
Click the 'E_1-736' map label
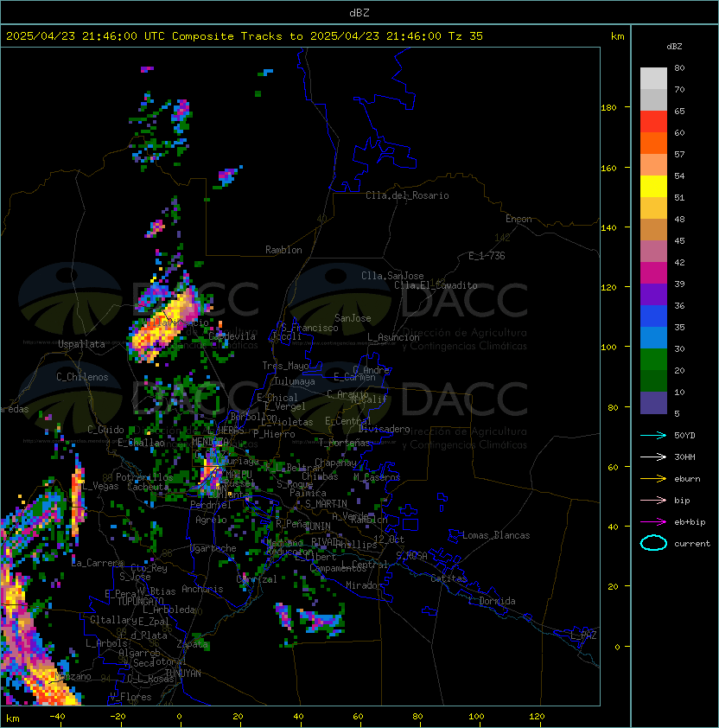point(487,256)
